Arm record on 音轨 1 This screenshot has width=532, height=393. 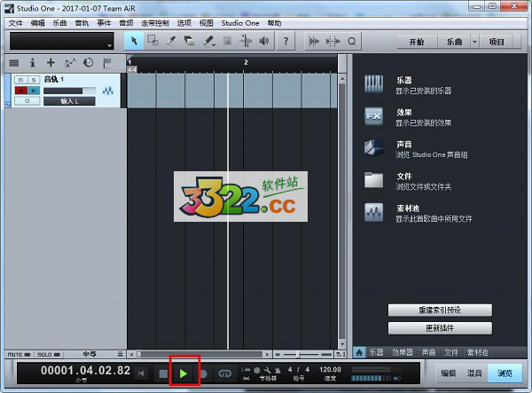pos(20,90)
